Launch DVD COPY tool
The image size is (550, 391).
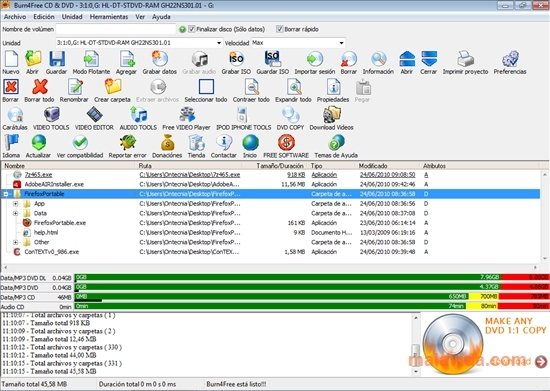(290, 115)
